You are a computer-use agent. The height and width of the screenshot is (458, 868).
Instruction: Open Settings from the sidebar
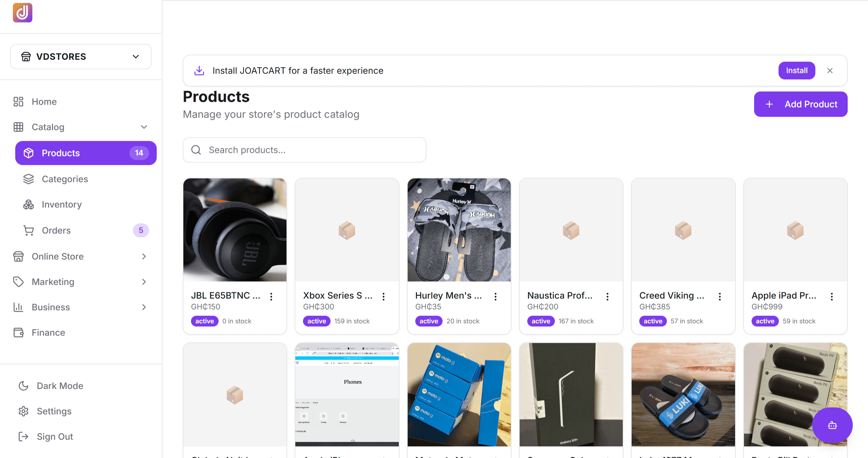coord(54,411)
